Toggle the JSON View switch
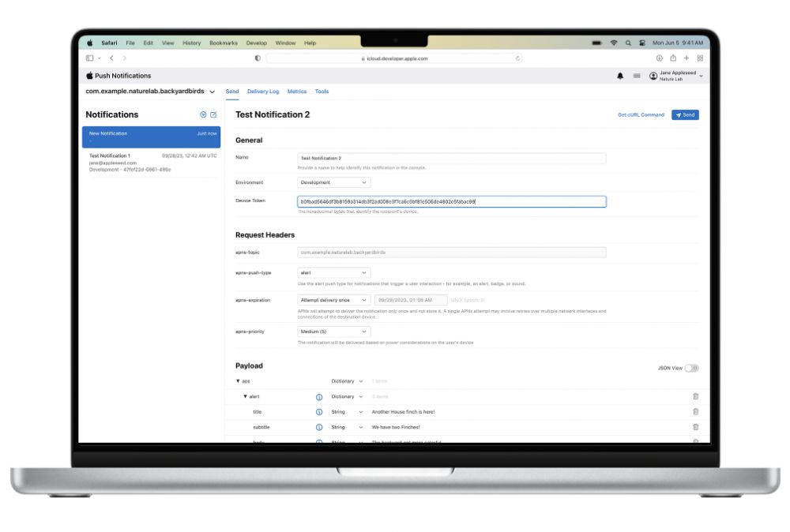This screenshot has width=790, height=532. pyautogui.click(x=692, y=369)
